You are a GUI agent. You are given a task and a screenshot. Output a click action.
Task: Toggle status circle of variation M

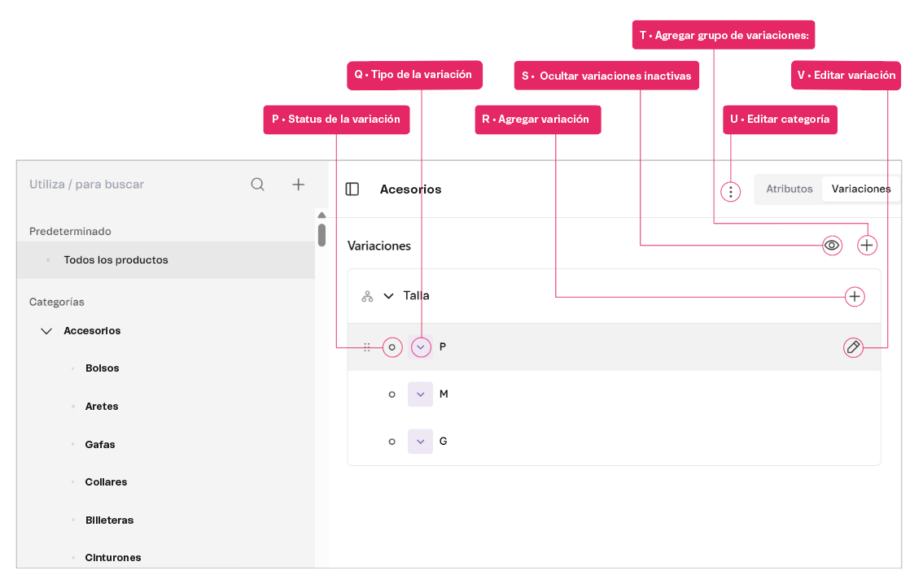pyautogui.click(x=392, y=394)
